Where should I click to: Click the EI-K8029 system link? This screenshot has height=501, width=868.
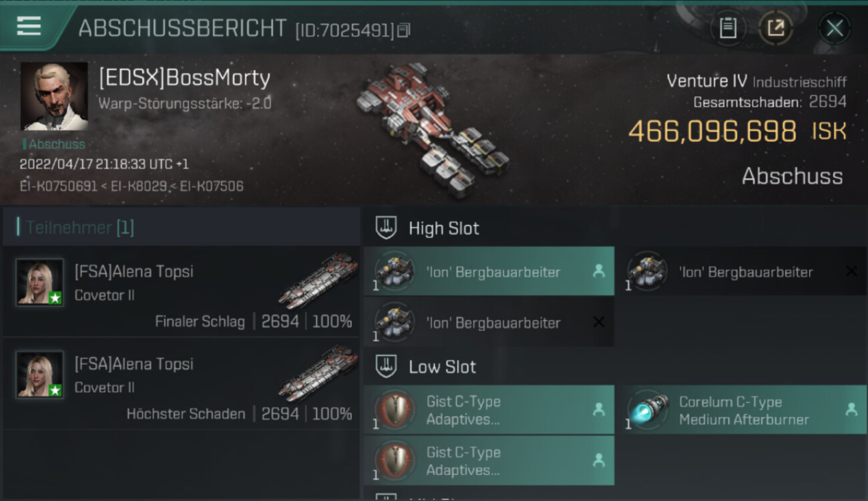tap(143, 186)
